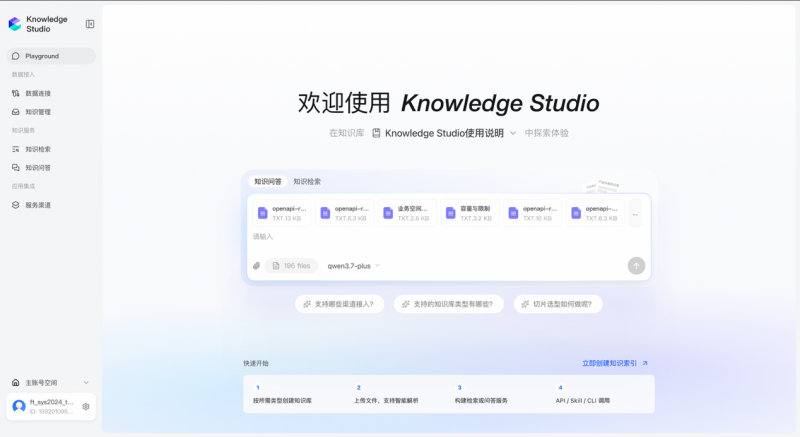
Task: Select the openapi file card of 10 KB
Action: point(533,213)
